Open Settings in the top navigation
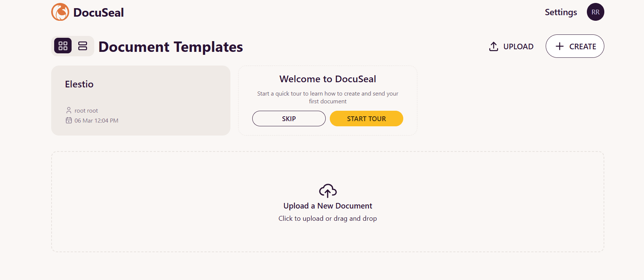Image resolution: width=644 pixels, height=280 pixels. click(561, 12)
